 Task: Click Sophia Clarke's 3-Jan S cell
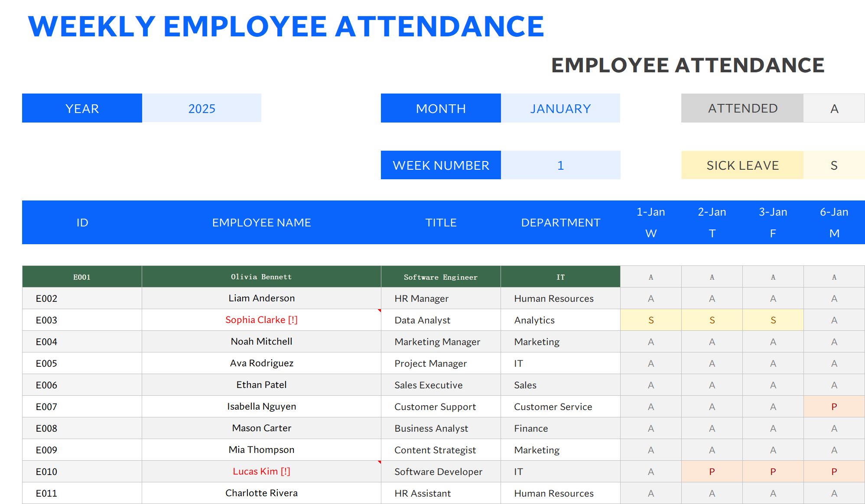click(773, 320)
